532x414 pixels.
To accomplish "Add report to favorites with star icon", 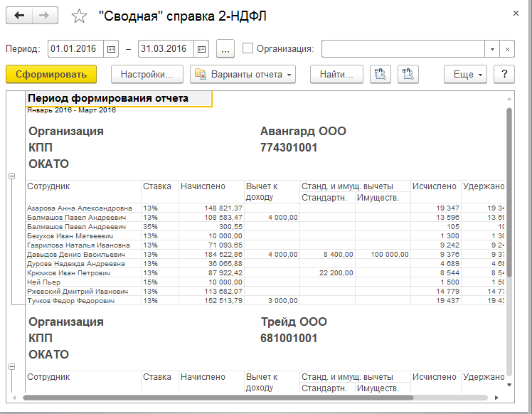I will point(80,16).
